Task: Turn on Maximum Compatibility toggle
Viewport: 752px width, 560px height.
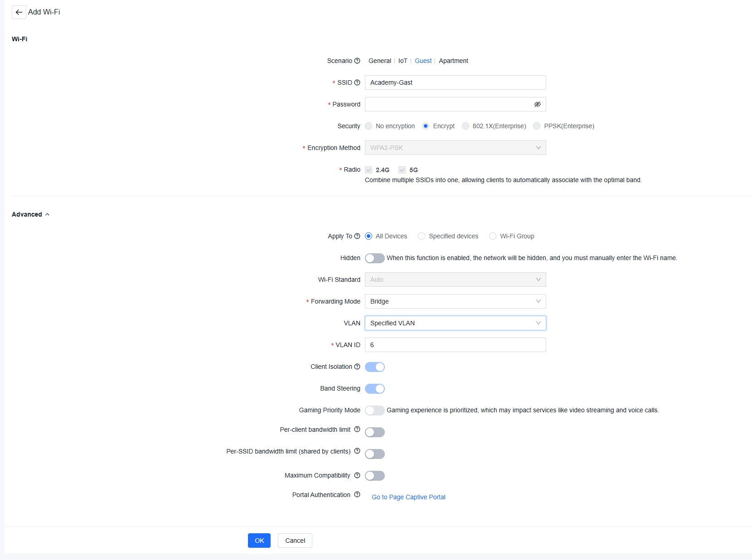Action: [x=375, y=476]
